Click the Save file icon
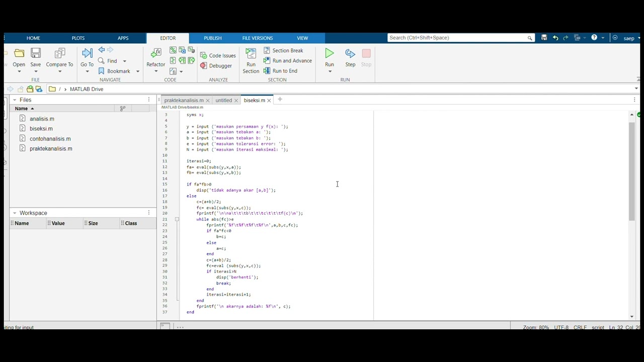The image size is (644, 362). (x=35, y=53)
